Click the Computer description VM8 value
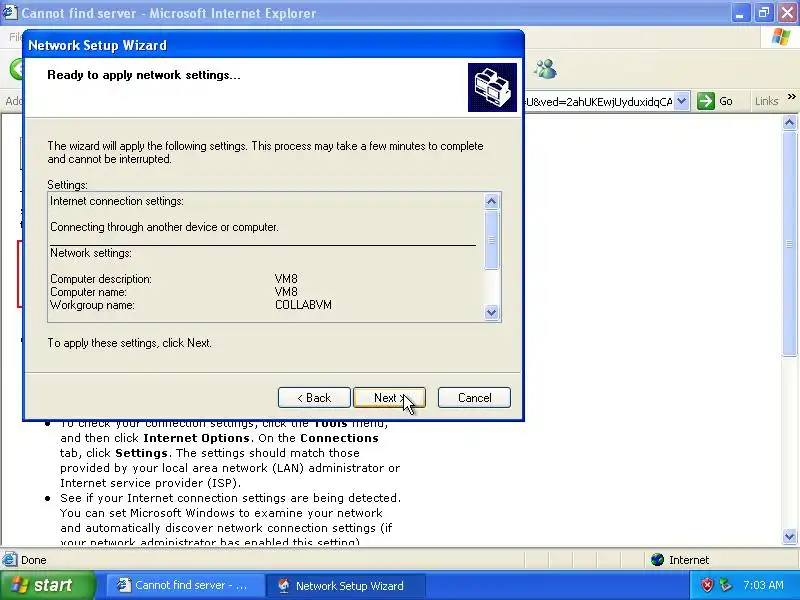Image resolution: width=800 pixels, height=600 pixels. [x=286, y=279]
